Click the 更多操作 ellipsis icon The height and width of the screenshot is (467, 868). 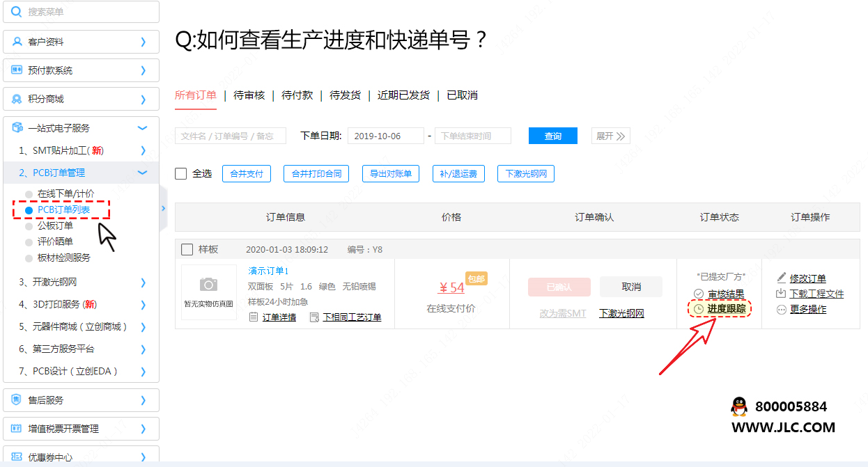pos(782,310)
